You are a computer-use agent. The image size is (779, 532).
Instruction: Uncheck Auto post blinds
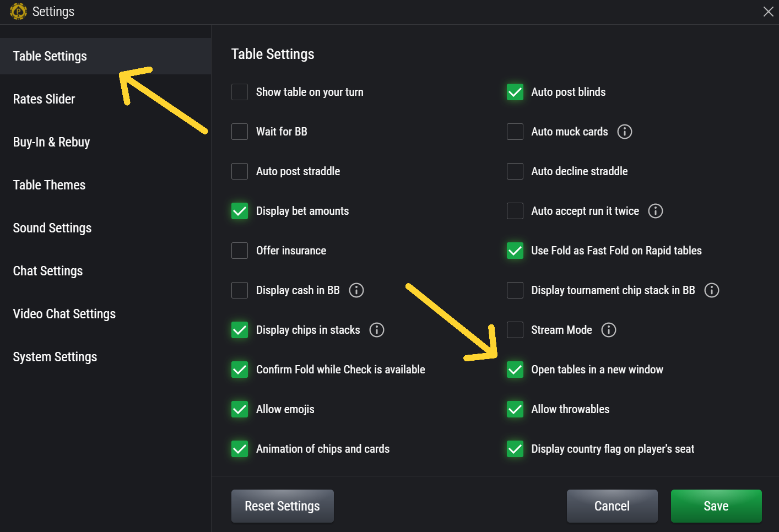[515, 92]
